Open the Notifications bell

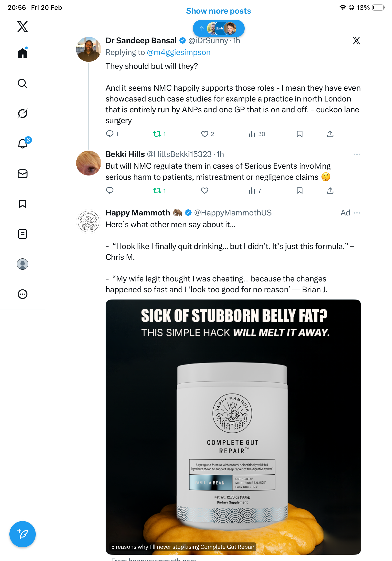click(x=23, y=144)
